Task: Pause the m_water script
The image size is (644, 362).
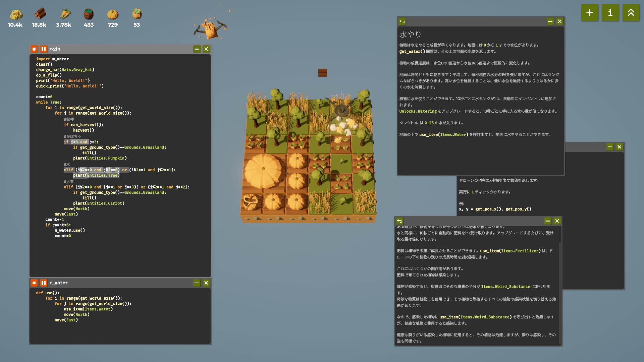Action: click(x=44, y=283)
